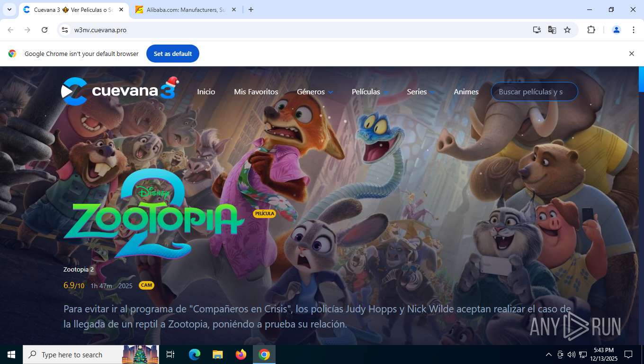This screenshot has width=644, height=364.
Task: Click the Meet Now tray icon
Action: [560, 355]
